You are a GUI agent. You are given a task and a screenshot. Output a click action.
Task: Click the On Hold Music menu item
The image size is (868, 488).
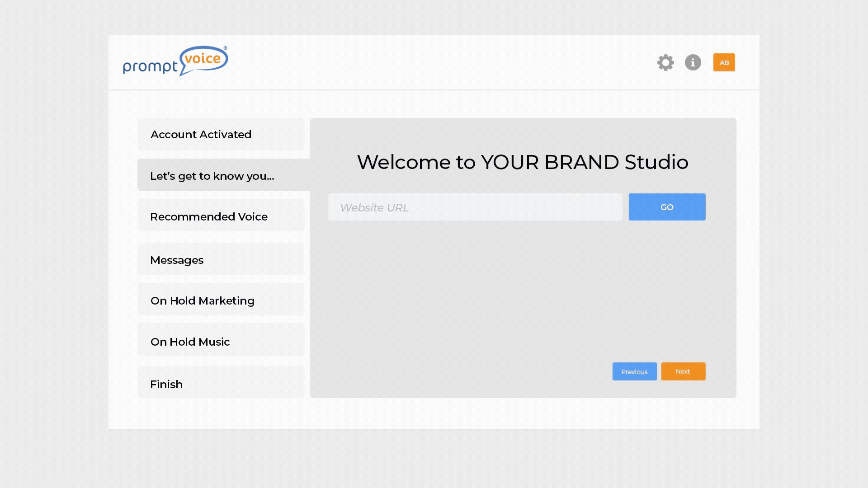tap(221, 342)
